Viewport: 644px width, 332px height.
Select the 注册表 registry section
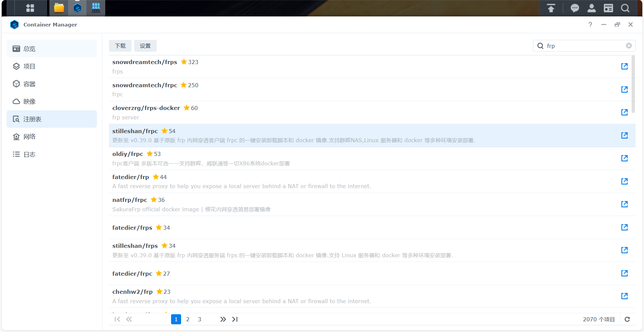tap(52, 119)
